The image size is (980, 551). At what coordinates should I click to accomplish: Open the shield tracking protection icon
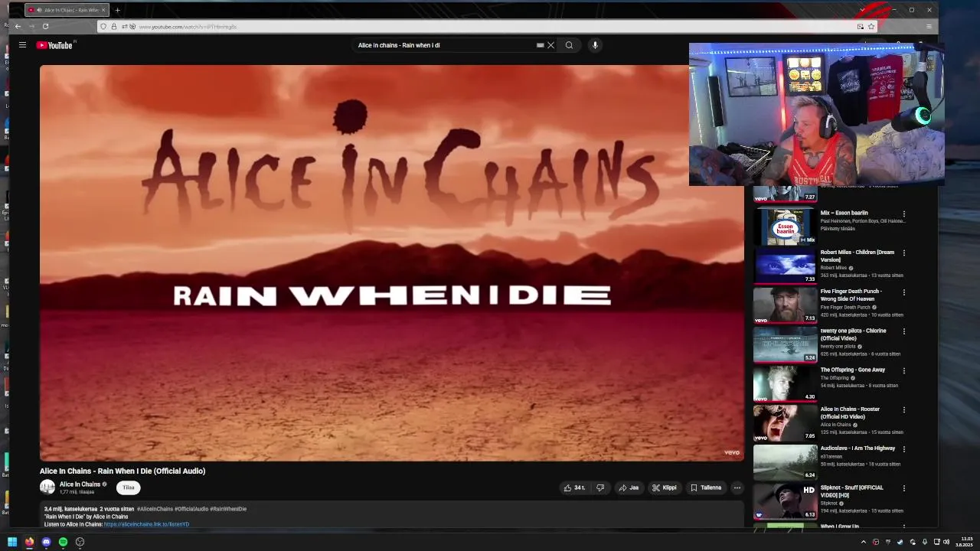coord(103,27)
